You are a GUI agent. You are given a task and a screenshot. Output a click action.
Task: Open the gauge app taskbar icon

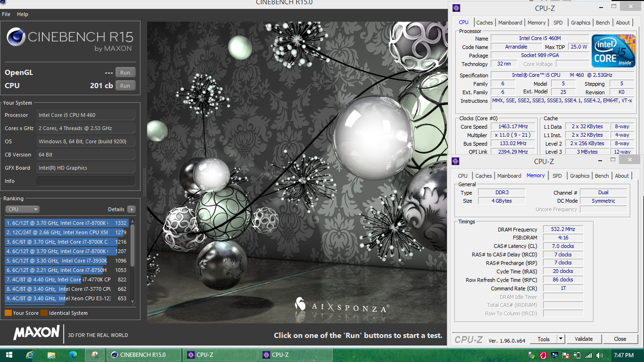click(x=95, y=355)
